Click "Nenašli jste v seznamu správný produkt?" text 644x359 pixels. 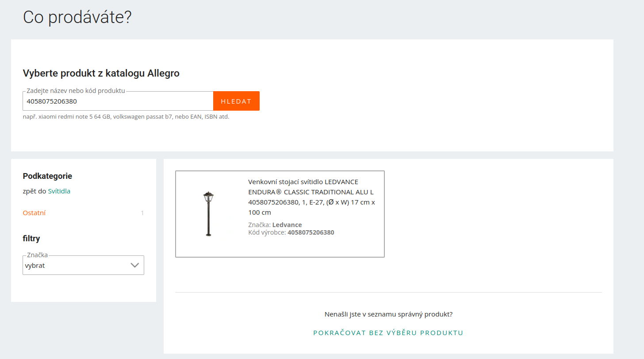pos(388,314)
